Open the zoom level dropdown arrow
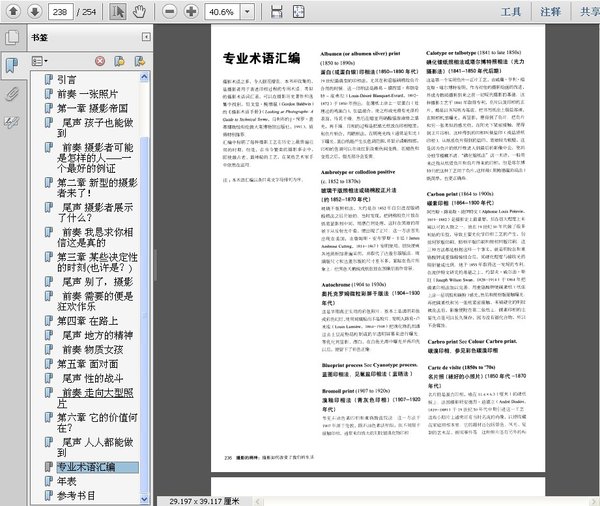 click(247, 12)
